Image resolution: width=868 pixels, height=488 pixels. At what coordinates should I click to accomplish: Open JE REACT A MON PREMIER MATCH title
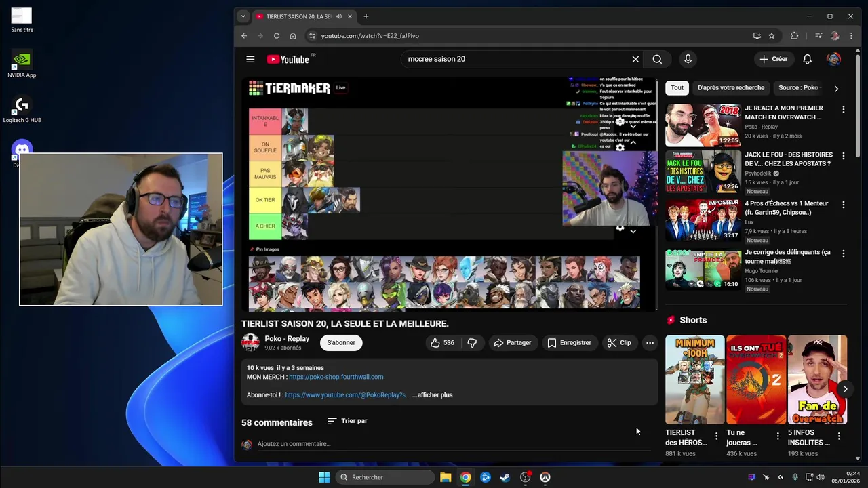[784, 113]
